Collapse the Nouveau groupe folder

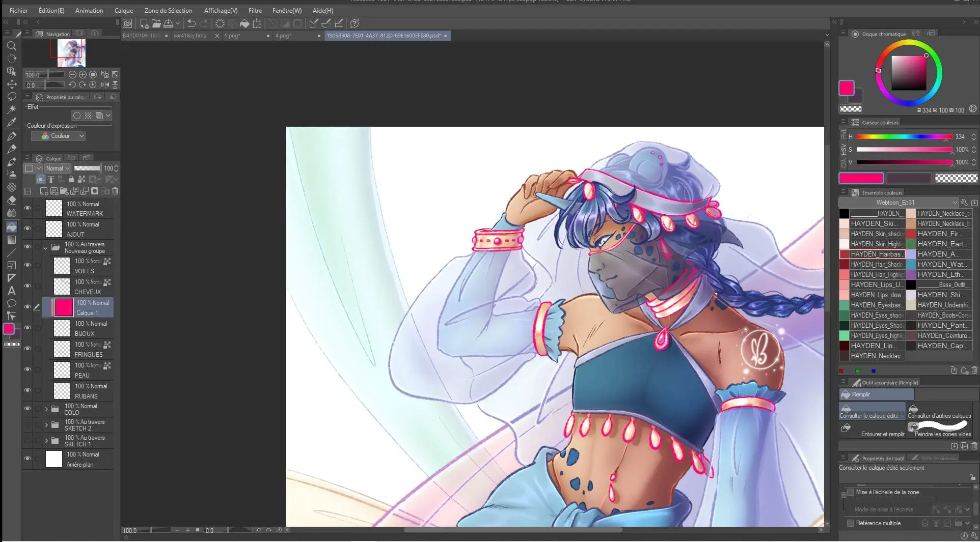[45, 248]
